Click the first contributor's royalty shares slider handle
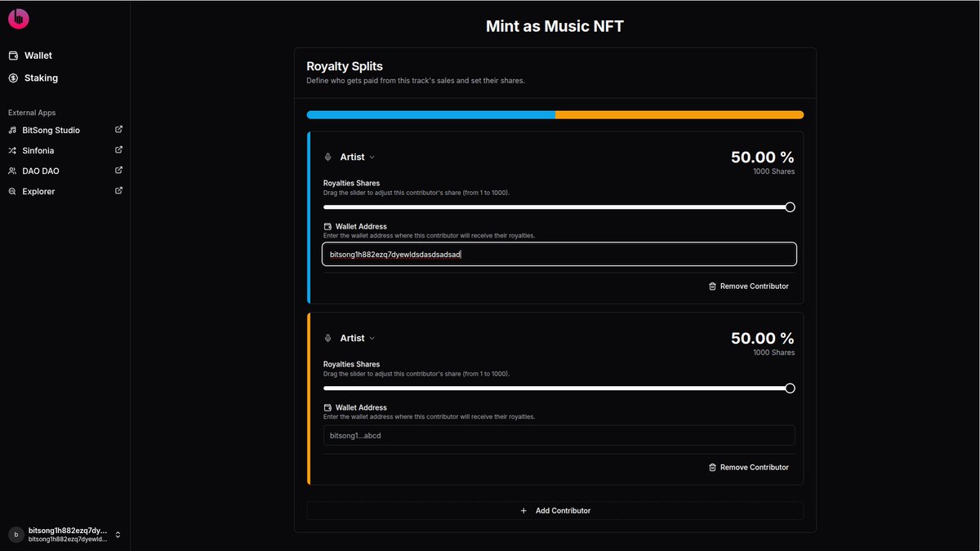 point(790,207)
